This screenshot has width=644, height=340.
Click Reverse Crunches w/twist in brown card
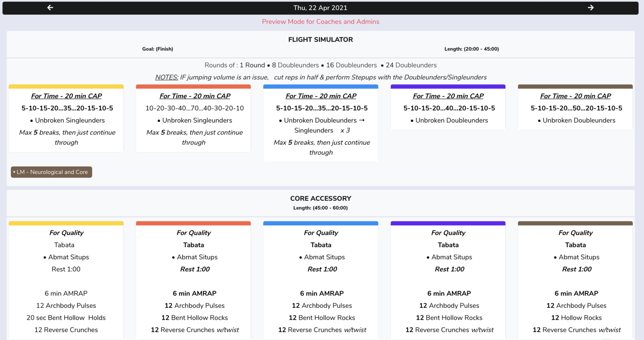(x=577, y=330)
